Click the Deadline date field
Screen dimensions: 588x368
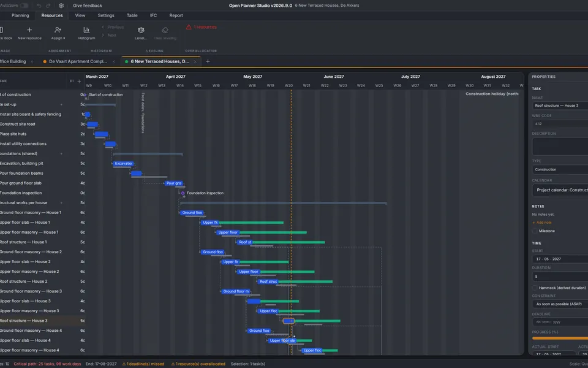[x=560, y=322]
